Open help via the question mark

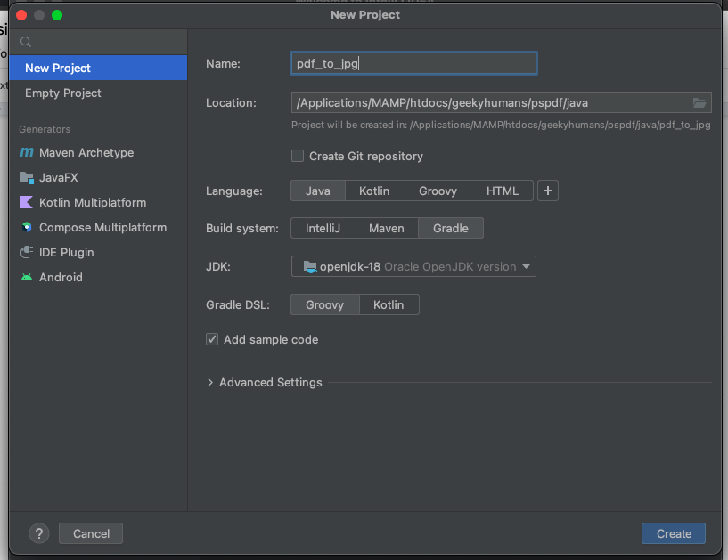tap(38, 533)
